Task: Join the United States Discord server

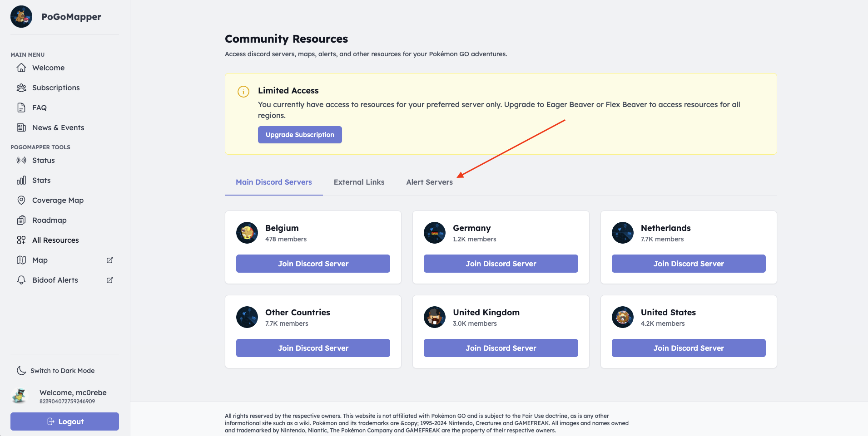Action: pyautogui.click(x=689, y=348)
